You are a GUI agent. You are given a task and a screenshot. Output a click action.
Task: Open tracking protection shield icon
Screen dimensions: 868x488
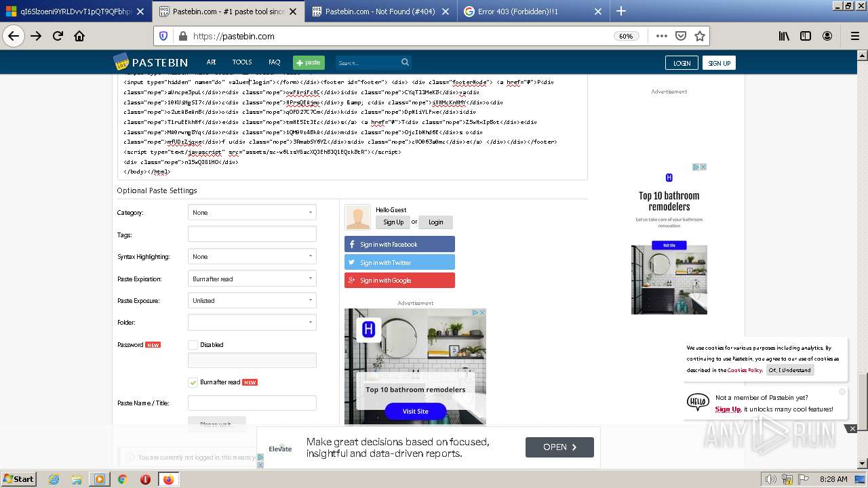[163, 36]
